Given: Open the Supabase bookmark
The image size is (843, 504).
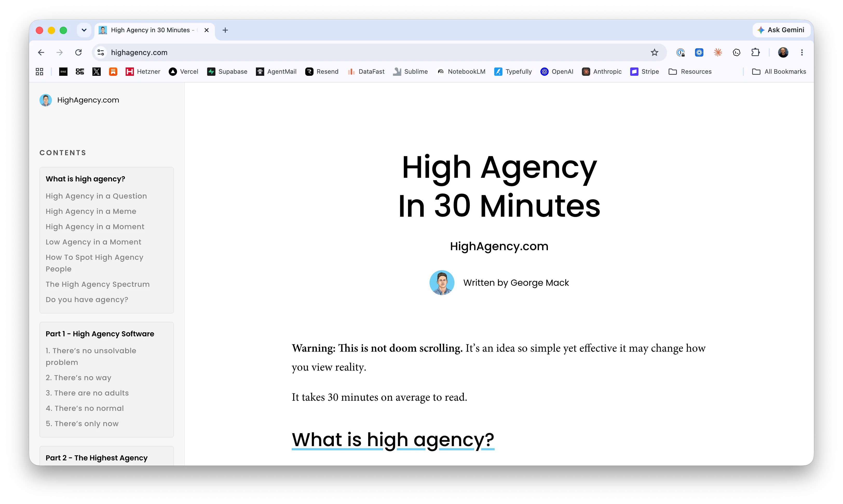Looking at the screenshot, I should pyautogui.click(x=227, y=71).
